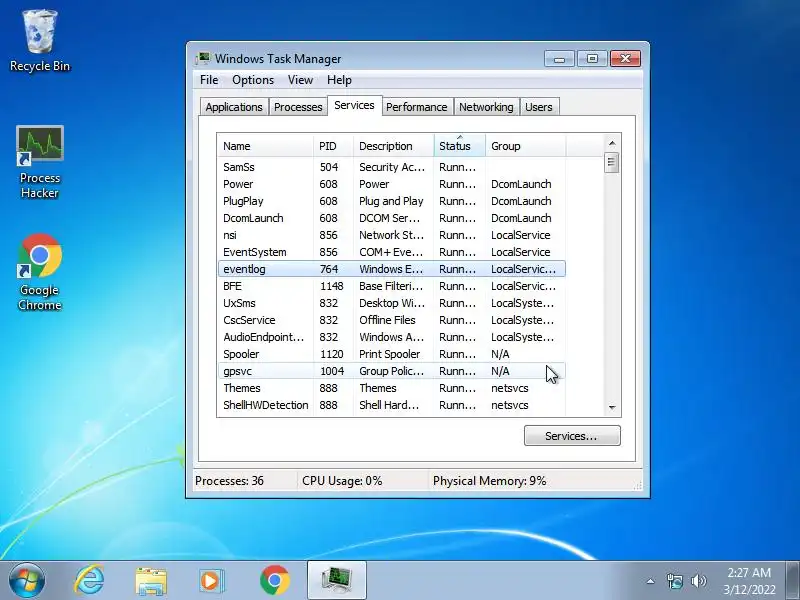Open the File menu
This screenshot has height=600, width=800.
209,80
